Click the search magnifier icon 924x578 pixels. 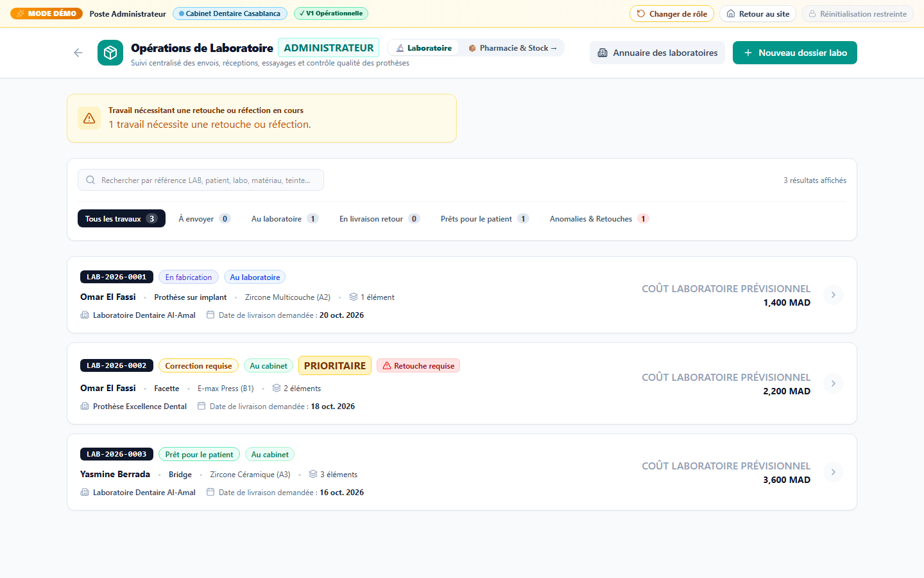pyautogui.click(x=90, y=180)
